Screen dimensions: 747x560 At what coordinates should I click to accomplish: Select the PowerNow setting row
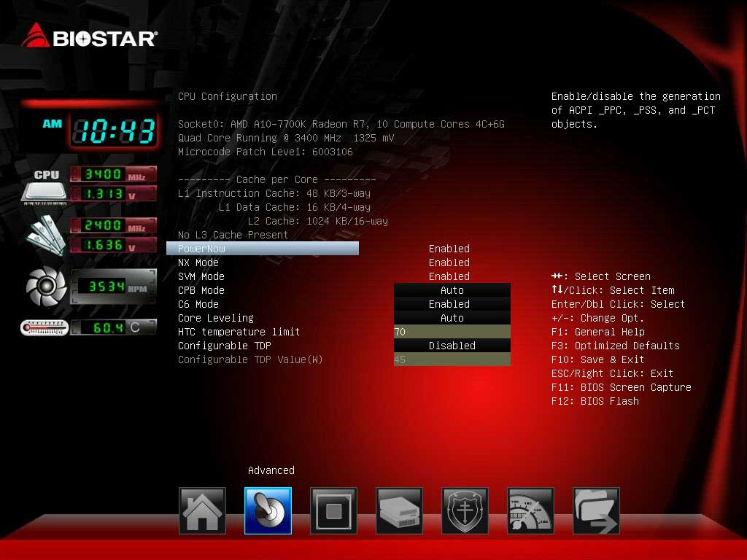click(x=263, y=249)
